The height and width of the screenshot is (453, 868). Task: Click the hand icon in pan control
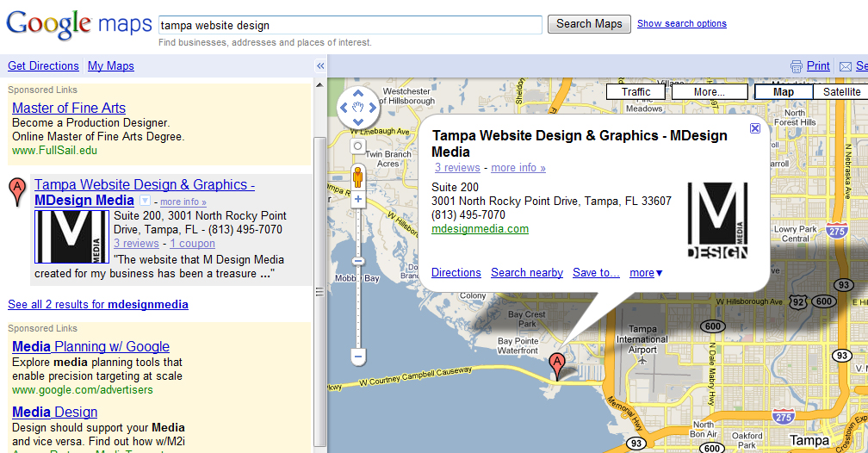point(358,108)
